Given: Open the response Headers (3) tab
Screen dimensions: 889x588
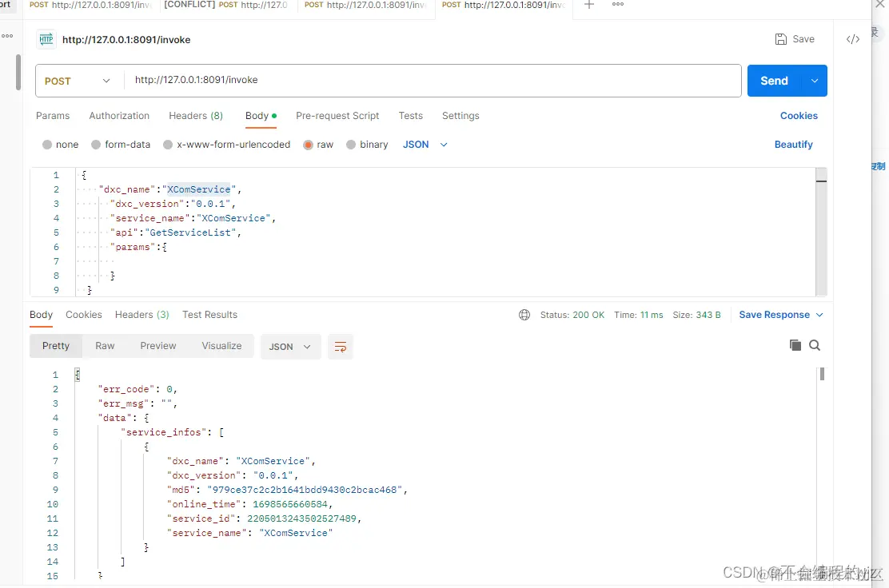Looking at the screenshot, I should [x=142, y=315].
